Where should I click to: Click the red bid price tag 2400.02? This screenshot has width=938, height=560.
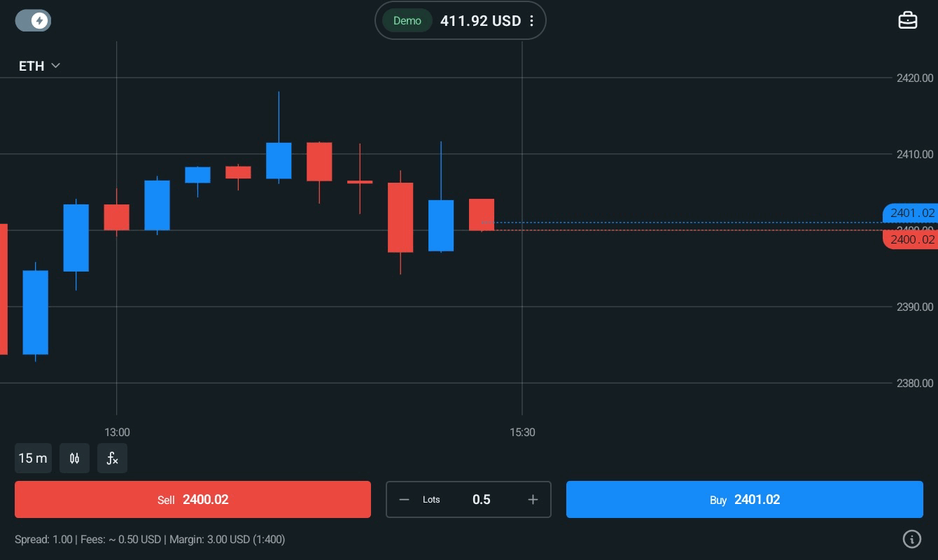[911, 239]
